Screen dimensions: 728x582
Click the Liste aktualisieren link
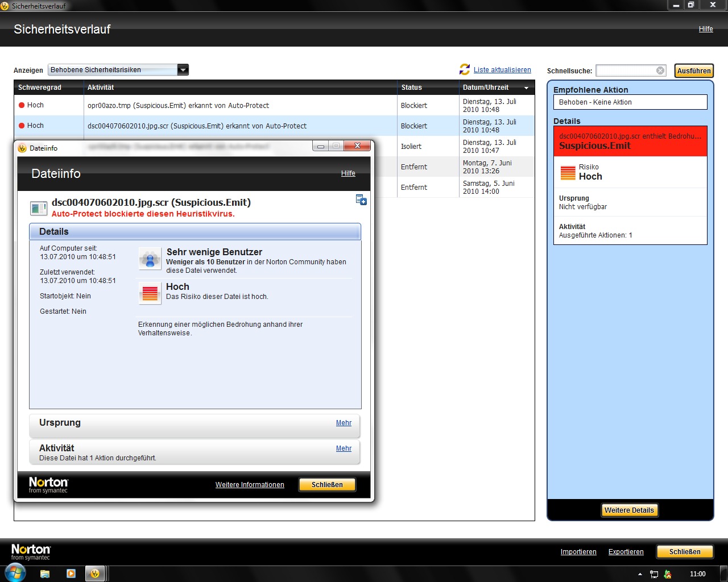coord(502,70)
